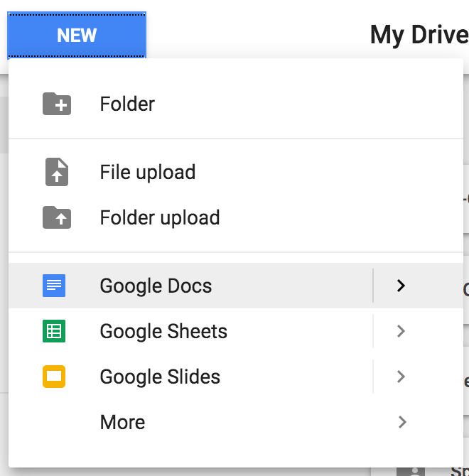Choose Folder upload option
This screenshot has height=476, width=469.
pos(236,217)
